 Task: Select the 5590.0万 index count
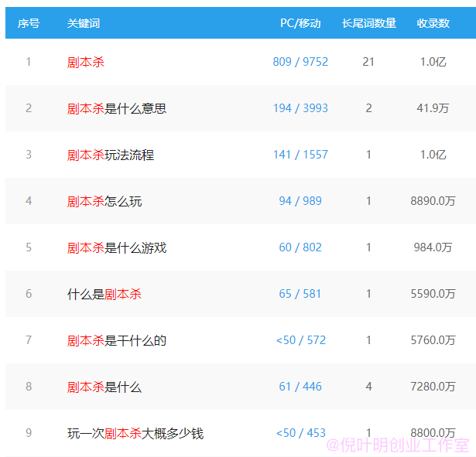433,294
